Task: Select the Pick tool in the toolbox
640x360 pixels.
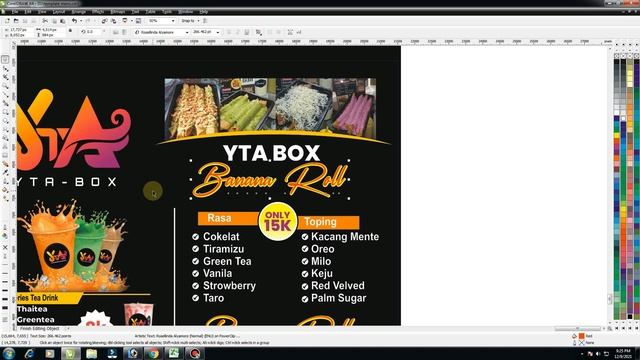Action: (5, 60)
